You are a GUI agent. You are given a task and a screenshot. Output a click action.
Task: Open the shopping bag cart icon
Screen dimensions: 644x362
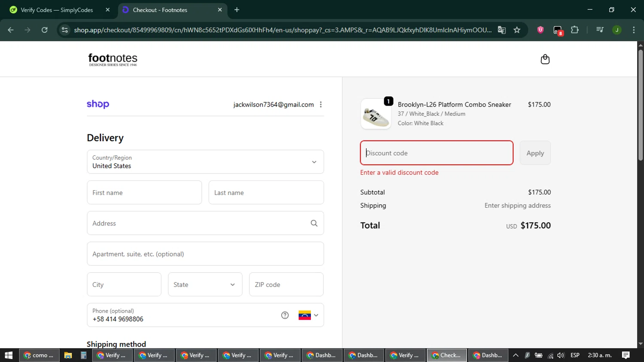[545, 59]
